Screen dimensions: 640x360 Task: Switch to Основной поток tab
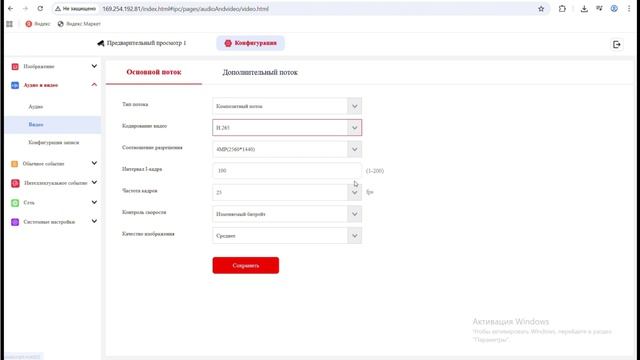(x=154, y=72)
